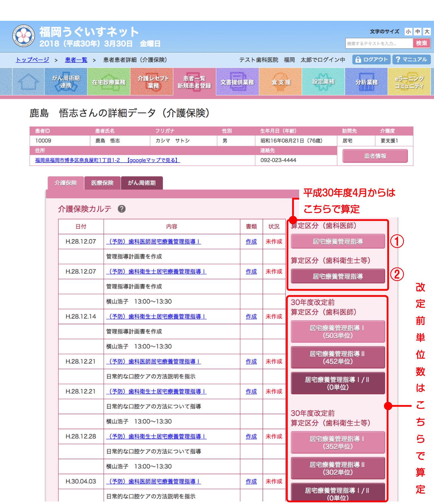The width and height of the screenshot is (434, 504).
Task: Open the googleマップ address link
Action: click(x=107, y=160)
